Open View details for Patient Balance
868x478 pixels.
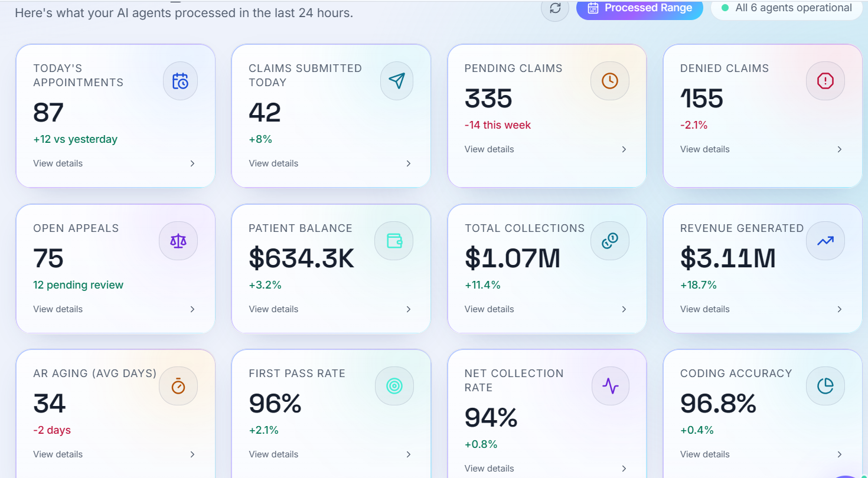[x=273, y=309]
